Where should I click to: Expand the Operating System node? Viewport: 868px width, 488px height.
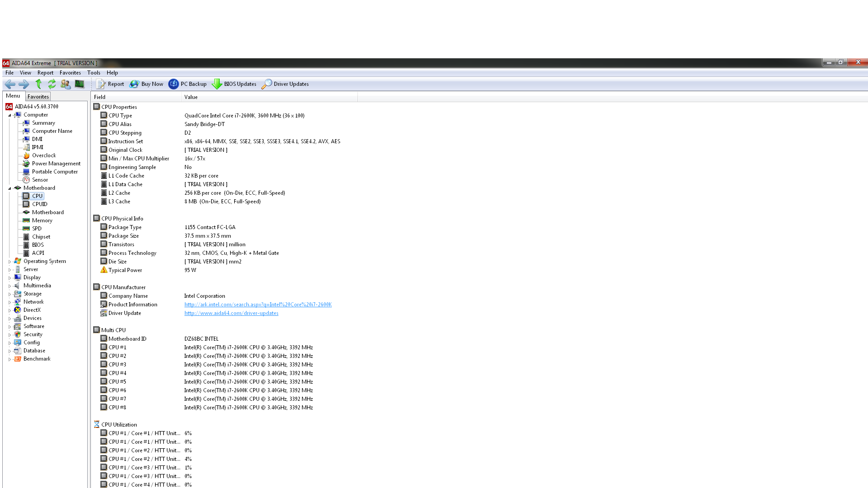pos(9,262)
